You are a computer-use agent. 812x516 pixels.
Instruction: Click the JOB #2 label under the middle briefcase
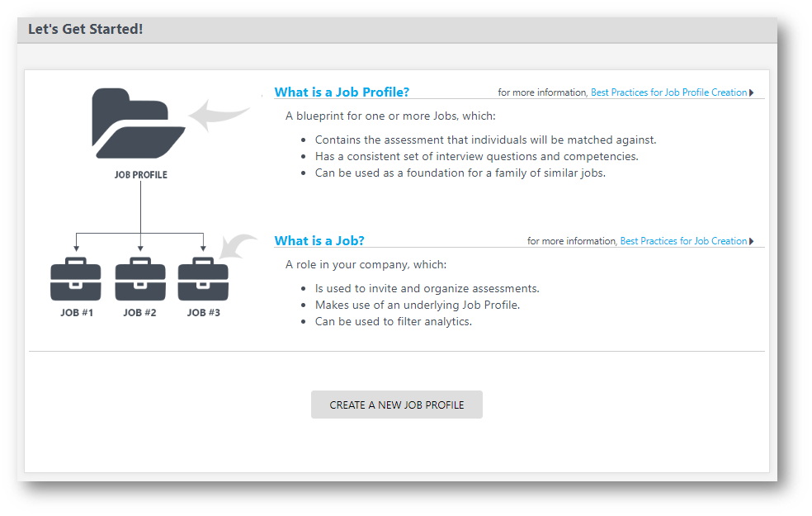click(x=139, y=312)
